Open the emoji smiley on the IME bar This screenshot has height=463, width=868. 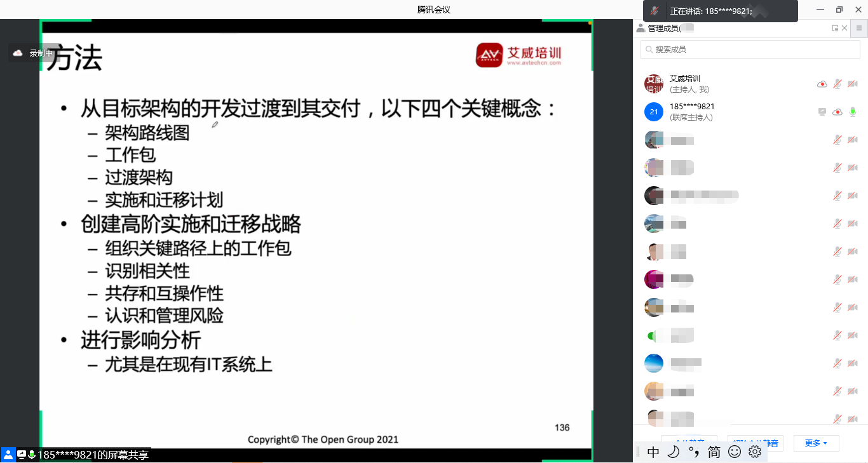[x=735, y=452]
